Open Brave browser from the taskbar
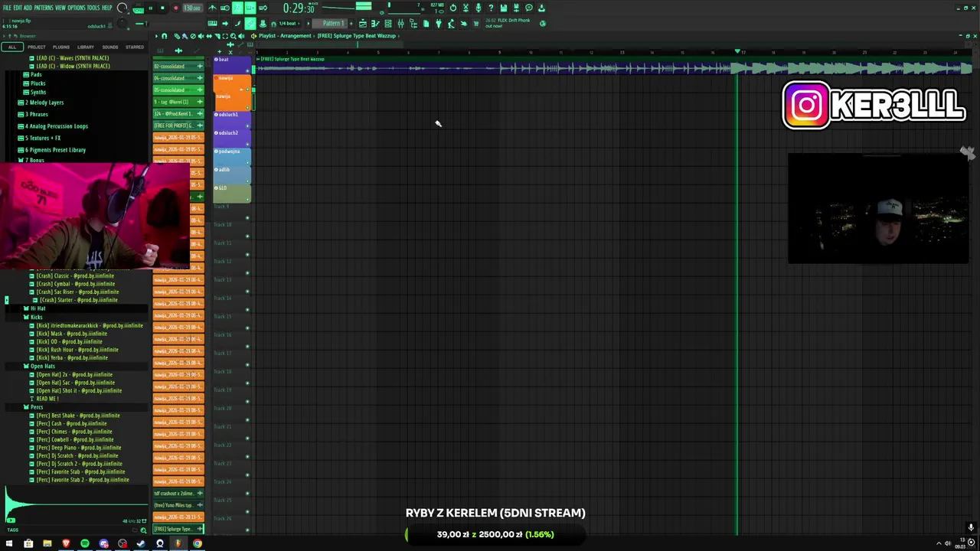This screenshot has height=551, width=980. [x=66, y=543]
